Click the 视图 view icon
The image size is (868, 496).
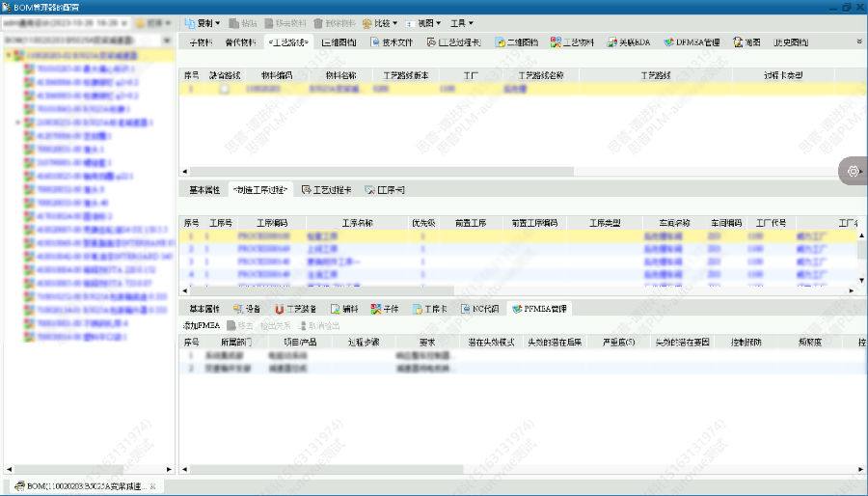tap(410, 23)
